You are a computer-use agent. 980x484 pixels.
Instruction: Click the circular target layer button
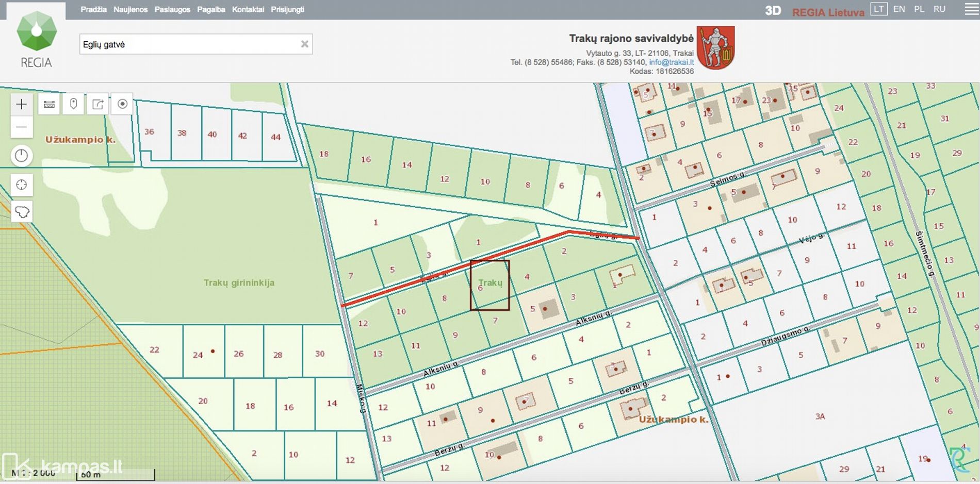122,104
